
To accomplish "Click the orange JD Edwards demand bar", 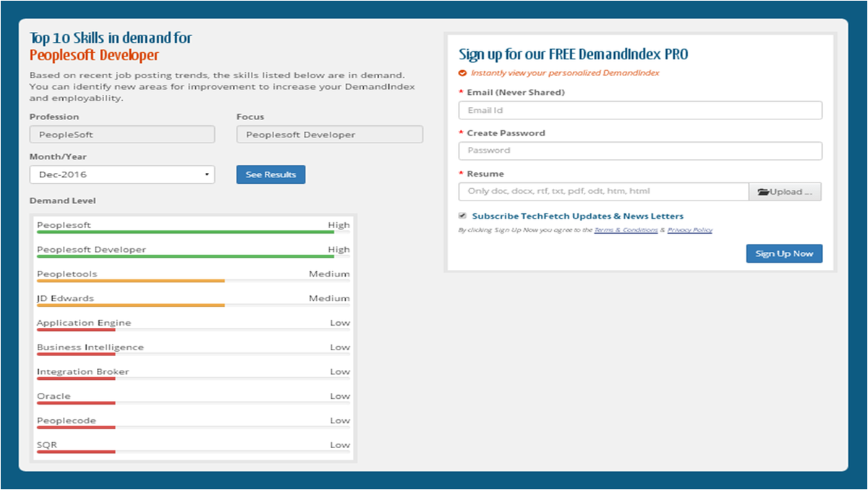I will (131, 305).
